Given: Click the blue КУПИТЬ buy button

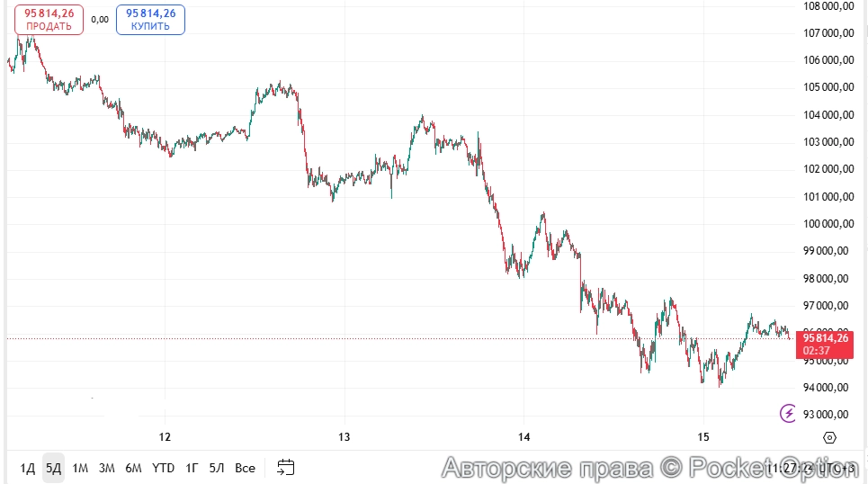Looking at the screenshot, I should (150, 20).
